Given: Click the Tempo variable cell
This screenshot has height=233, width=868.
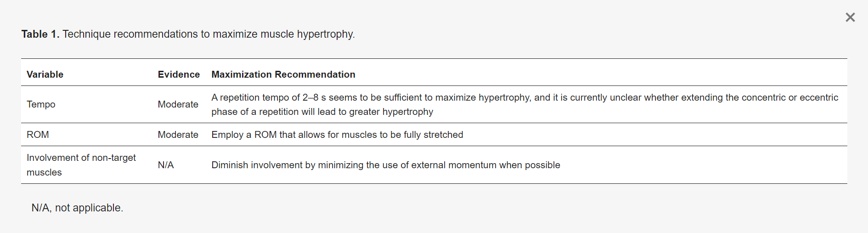Looking at the screenshot, I should pos(41,104).
